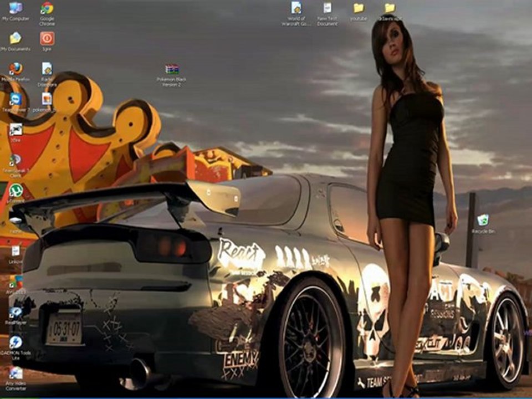
Task: Select the Pokemon Black Version 2 archive
Action: [x=172, y=70]
